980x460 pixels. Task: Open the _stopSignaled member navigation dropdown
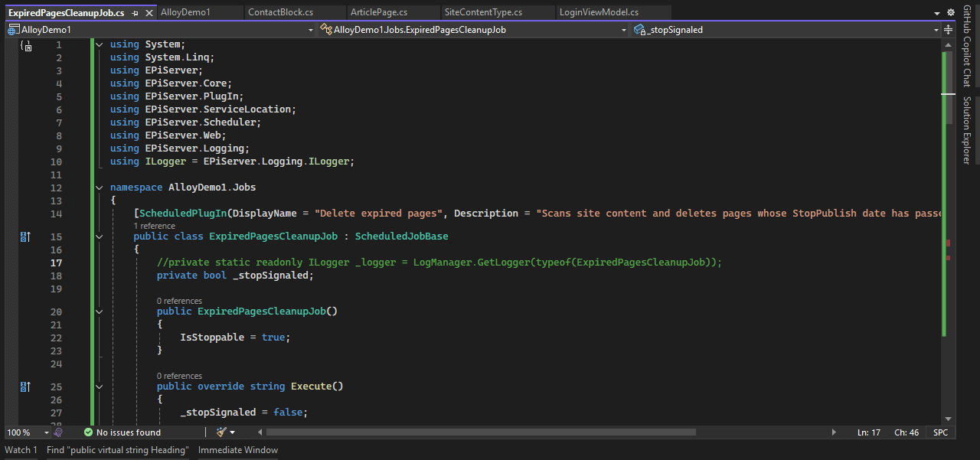938,30
